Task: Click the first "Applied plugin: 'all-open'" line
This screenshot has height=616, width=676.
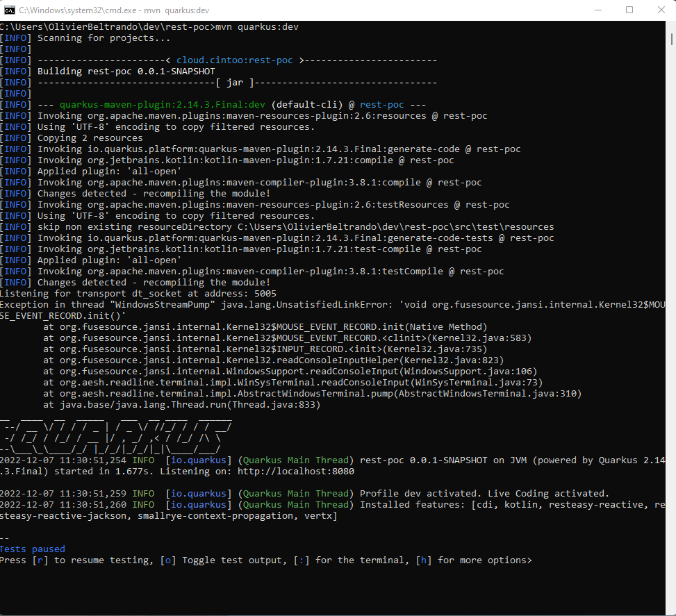Action: 110,172
